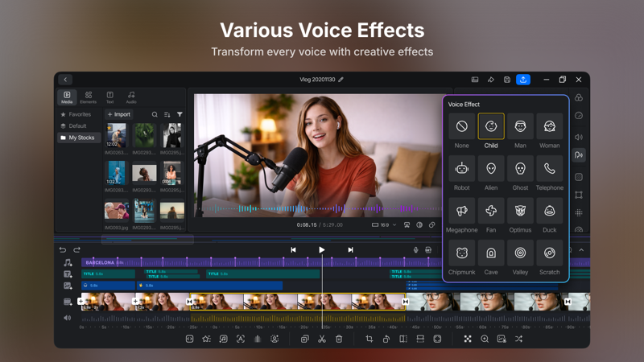The width and height of the screenshot is (644, 362).
Task: Apply the Man voice effect
Action: [520, 126]
